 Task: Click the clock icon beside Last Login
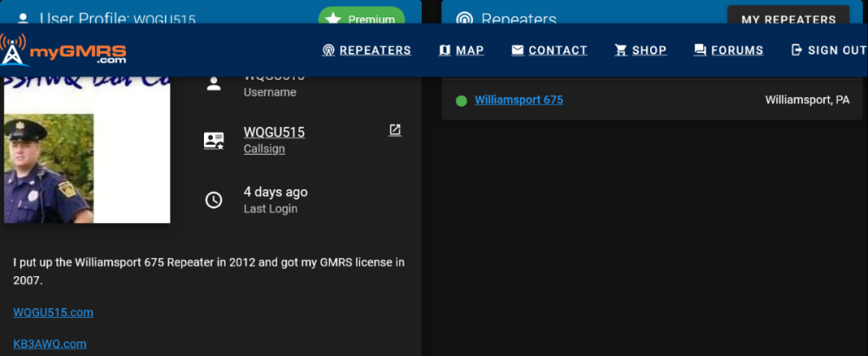pyautogui.click(x=214, y=200)
